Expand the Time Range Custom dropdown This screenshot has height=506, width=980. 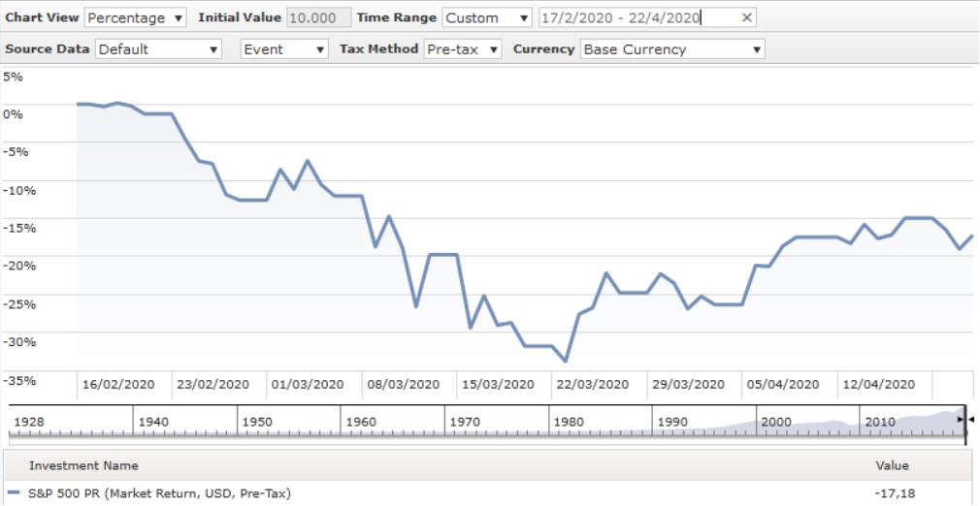tap(486, 17)
